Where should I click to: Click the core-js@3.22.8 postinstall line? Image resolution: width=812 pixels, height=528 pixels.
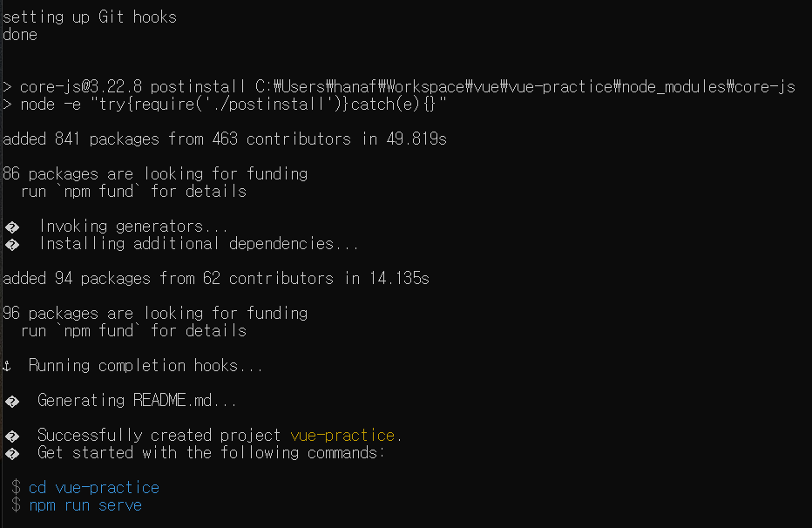(399, 86)
